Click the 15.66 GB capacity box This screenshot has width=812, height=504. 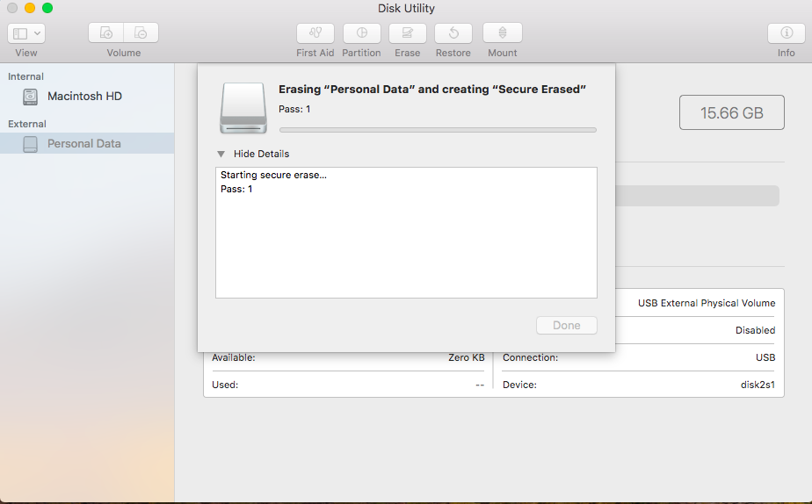click(732, 112)
